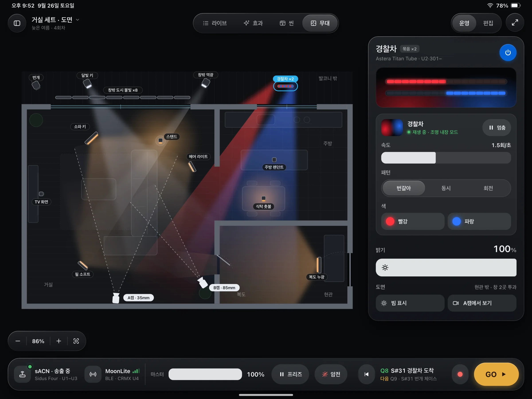Select 운영 mode
This screenshot has width=532, height=399.
coord(464,23)
